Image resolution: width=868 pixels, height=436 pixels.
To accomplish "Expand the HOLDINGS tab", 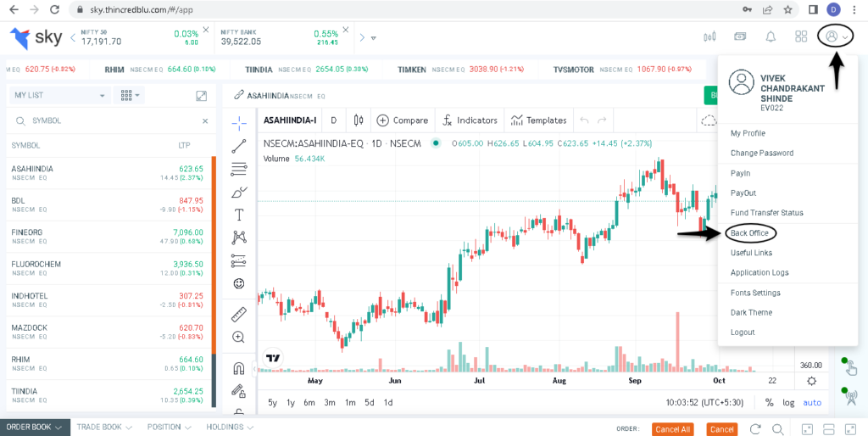I will tap(230, 428).
